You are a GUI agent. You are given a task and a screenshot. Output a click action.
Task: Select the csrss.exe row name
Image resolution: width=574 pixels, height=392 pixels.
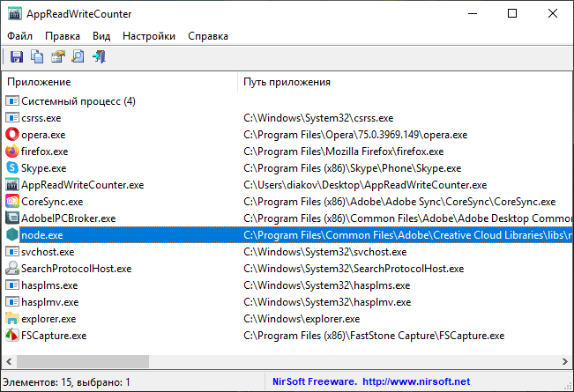(41, 118)
